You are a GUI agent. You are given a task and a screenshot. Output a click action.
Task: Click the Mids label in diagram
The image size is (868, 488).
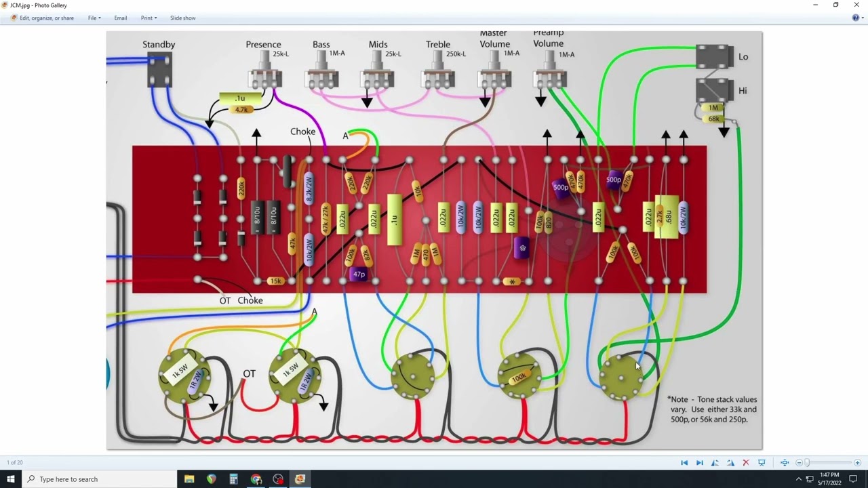point(378,45)
